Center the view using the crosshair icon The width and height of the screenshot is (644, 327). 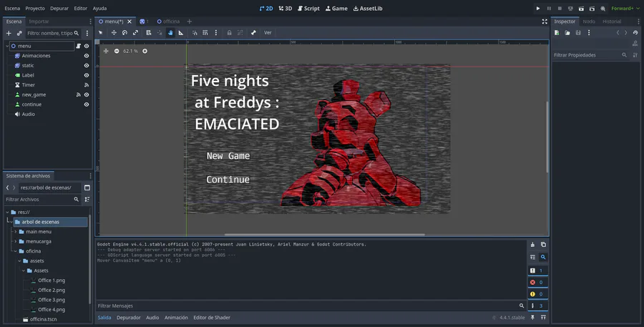click(106, 51)
